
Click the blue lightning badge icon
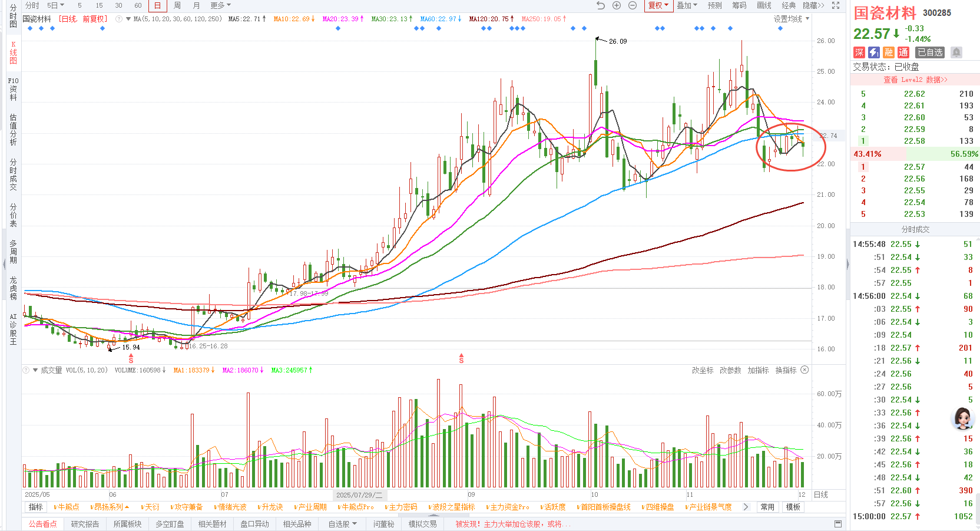tap(874, 52)
